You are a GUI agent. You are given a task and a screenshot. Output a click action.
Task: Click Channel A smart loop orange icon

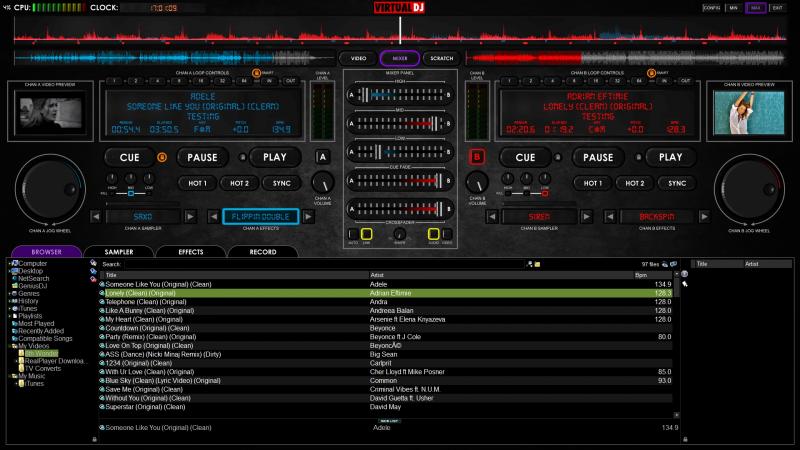tap(257, 73)
